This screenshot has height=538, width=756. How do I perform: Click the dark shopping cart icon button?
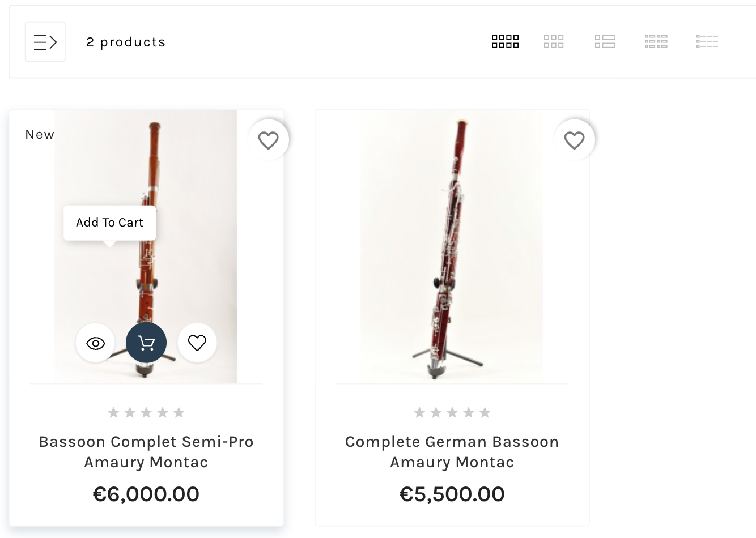(146, 343)
